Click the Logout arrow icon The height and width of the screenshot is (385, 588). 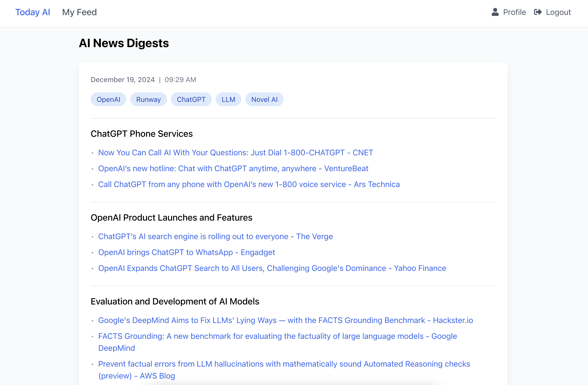click(x=538, y=12)
